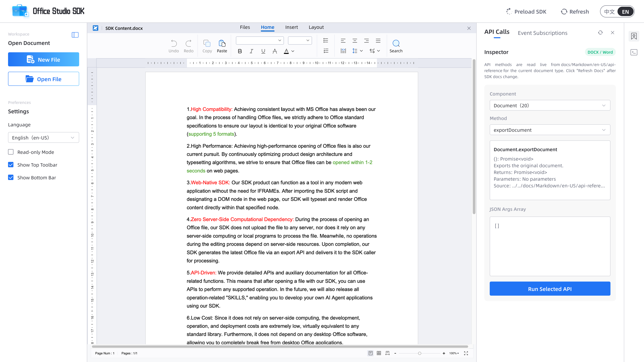Click the JSON Args Array input field
This screenshot has height=362, width=644.
click(x=550, y=246)
